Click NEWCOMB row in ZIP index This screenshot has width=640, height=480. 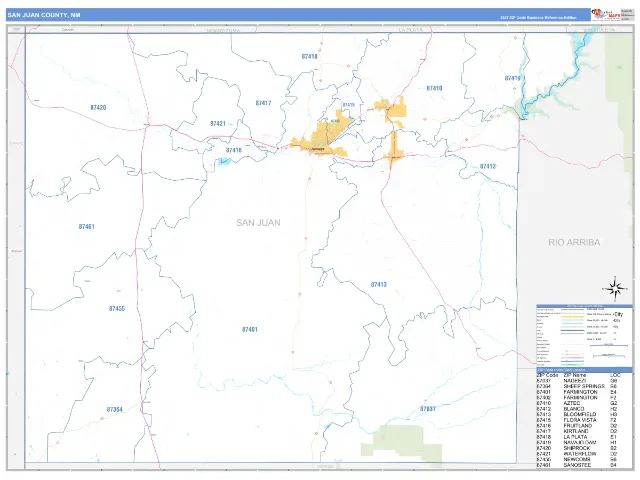[x=577, y=460]
